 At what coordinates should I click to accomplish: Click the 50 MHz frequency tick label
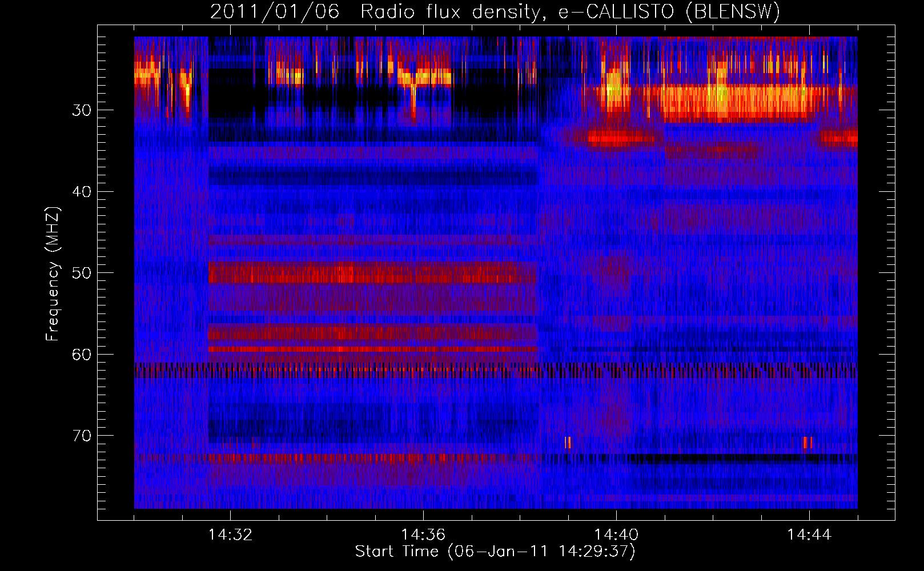(82, 273)
